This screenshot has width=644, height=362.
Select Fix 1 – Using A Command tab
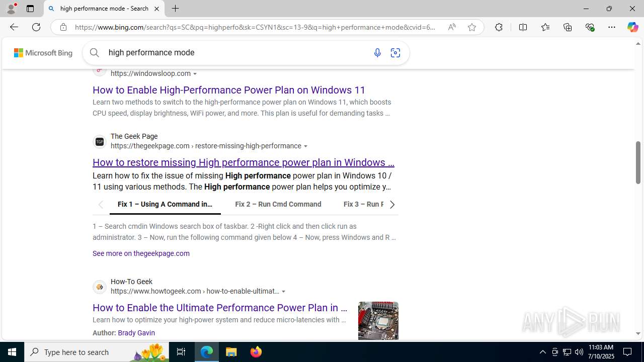[165, 204]
